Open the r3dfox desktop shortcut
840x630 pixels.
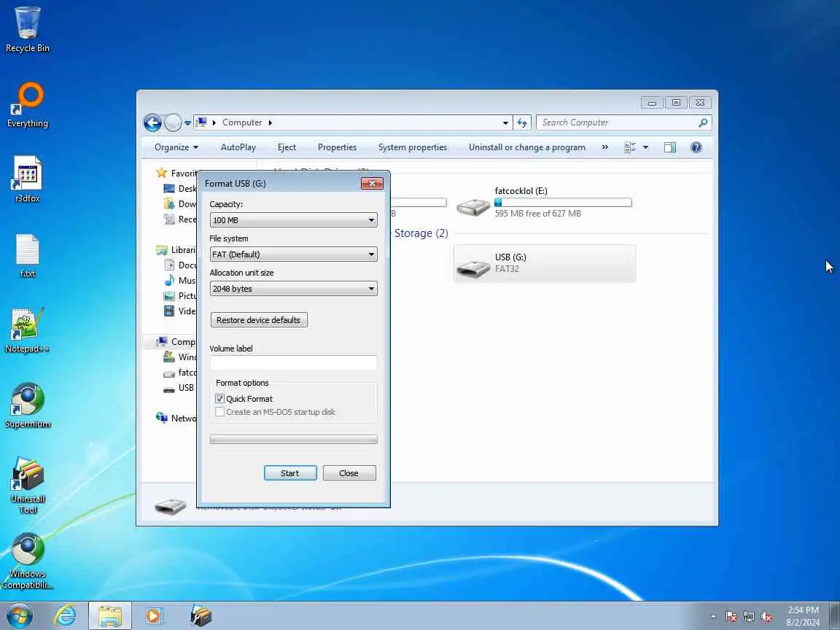(x=27, y=179)
